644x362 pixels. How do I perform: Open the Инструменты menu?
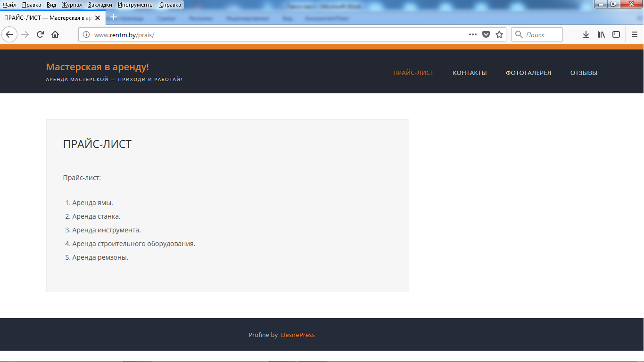tap(136, 4)
